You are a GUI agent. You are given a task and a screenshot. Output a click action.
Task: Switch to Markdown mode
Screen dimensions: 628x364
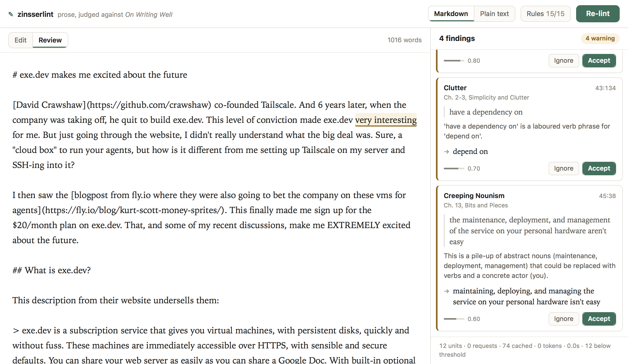point(451,14)
